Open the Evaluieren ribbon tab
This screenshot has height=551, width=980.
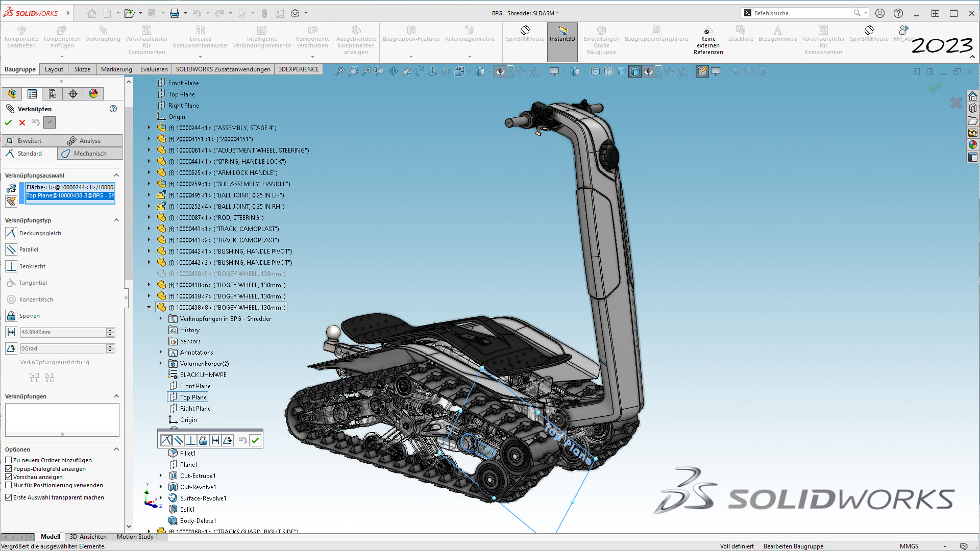tap(154, 69)
